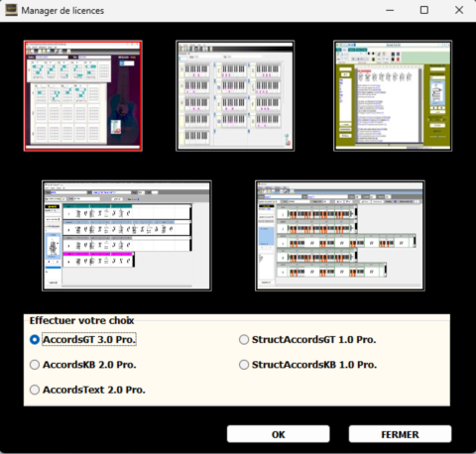The image size is (476, 454).
Task: Click the 'Effectuer votre choix' group label
Action: pyautogui.click(x=81, y=320)
